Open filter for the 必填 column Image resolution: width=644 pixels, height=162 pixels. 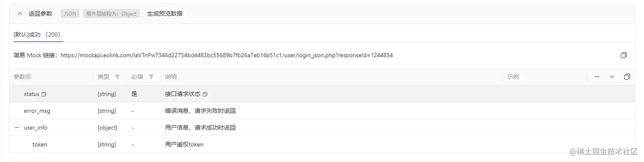click(x=151, y=77)
